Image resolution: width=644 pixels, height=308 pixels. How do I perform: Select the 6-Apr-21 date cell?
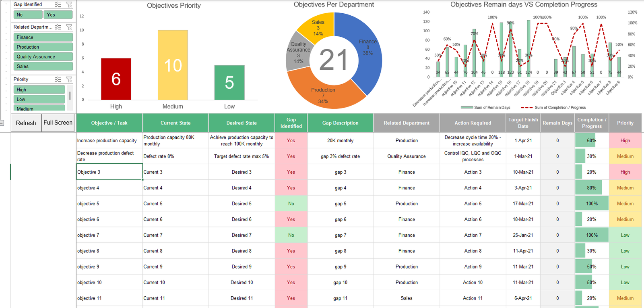(523, 298)
